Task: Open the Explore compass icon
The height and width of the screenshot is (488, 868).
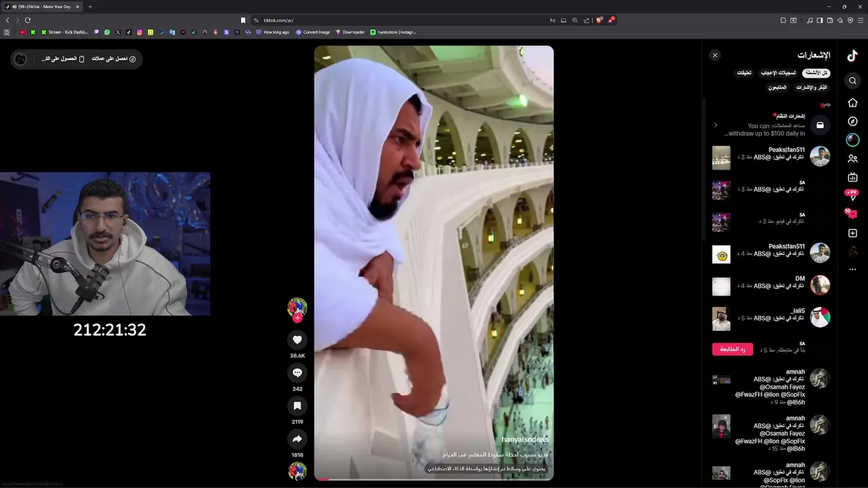Action: [x=852, y=121]
